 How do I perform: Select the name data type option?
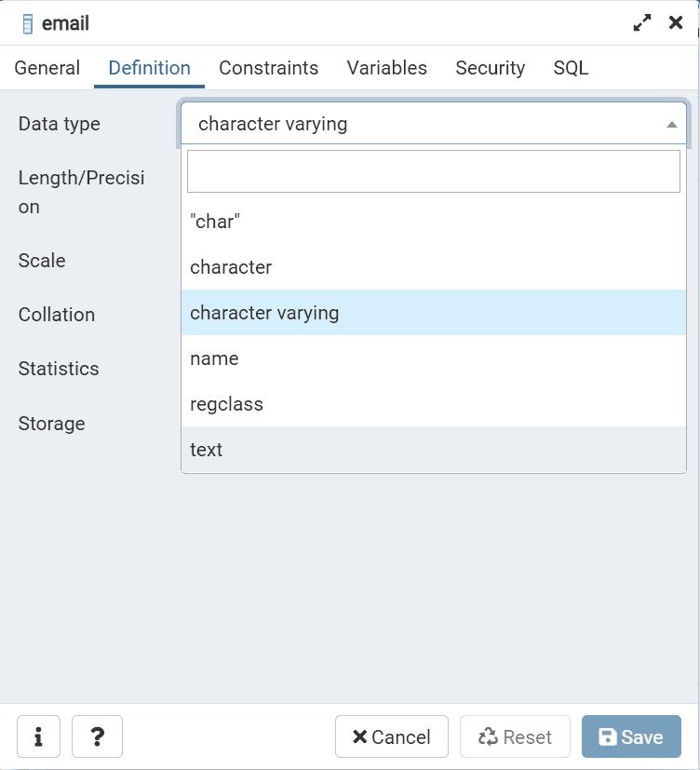pos(214,358)
